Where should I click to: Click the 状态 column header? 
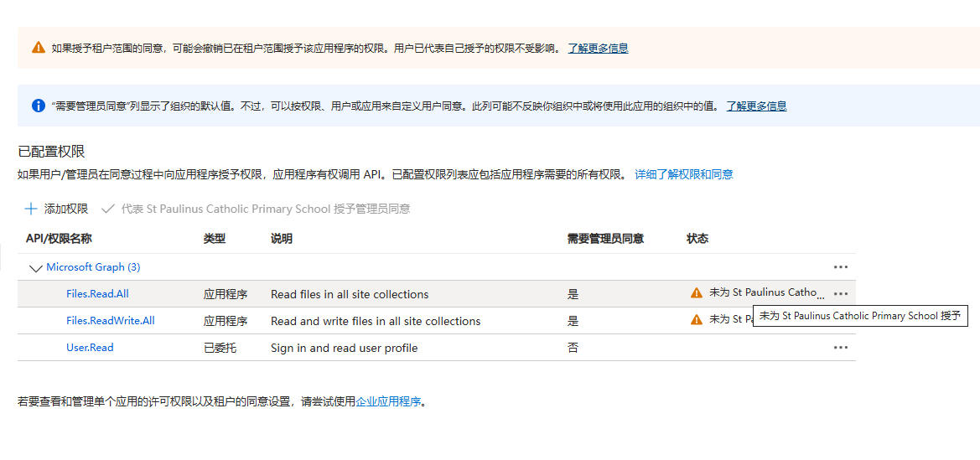697,239
